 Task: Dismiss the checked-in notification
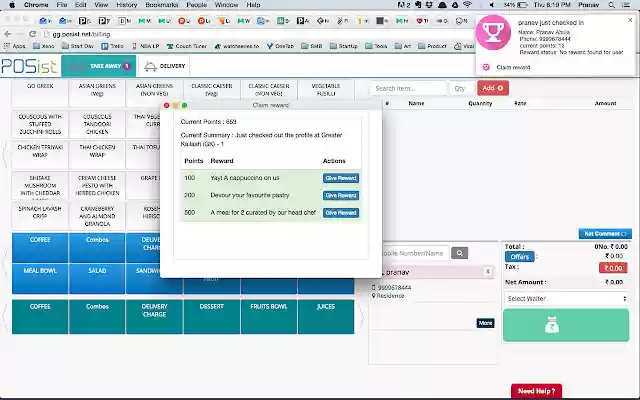(x=630, y=20)
